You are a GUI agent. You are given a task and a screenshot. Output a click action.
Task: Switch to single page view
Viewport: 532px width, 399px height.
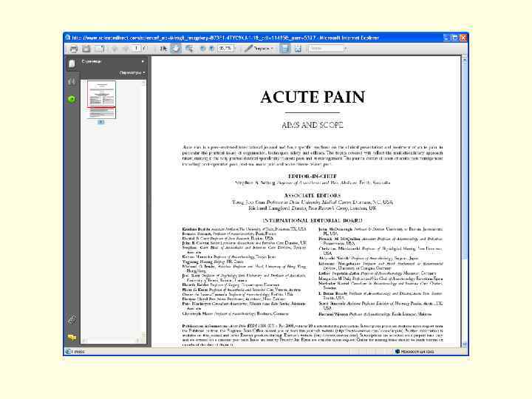coord(298,49)
